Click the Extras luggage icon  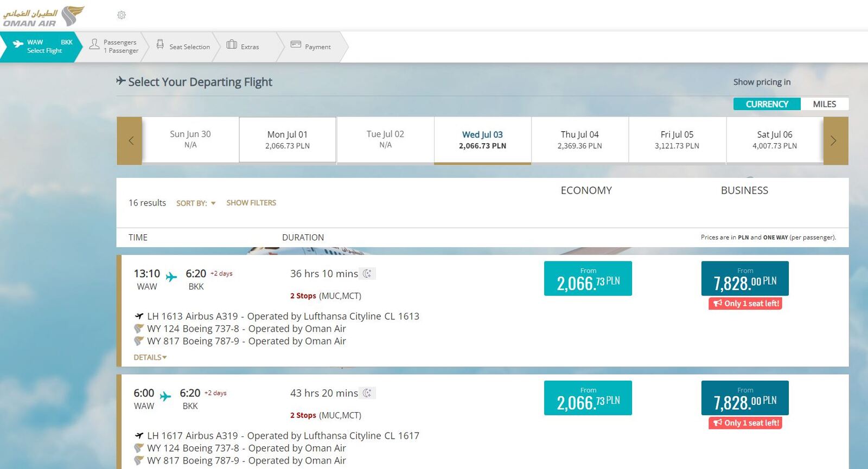[232, 44]
